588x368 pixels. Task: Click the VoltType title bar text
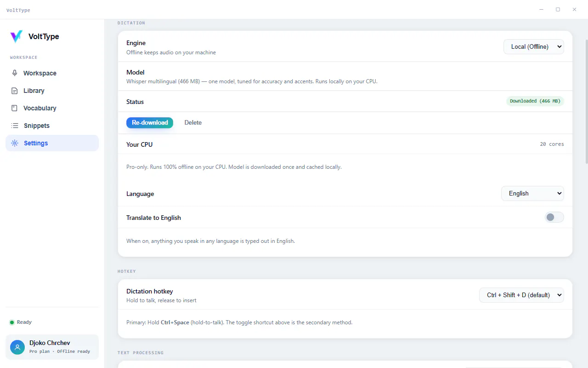coord(18,10)
